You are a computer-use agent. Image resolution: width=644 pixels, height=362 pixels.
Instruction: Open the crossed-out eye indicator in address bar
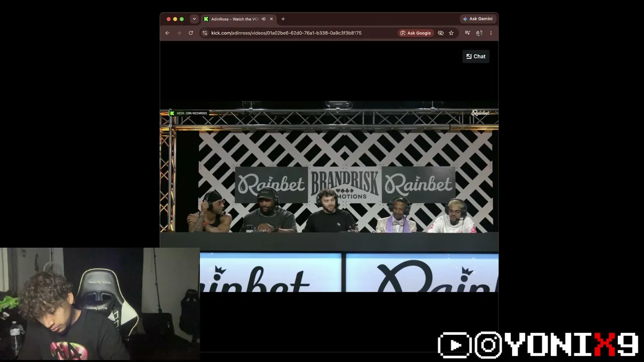[x=441, y=33]
